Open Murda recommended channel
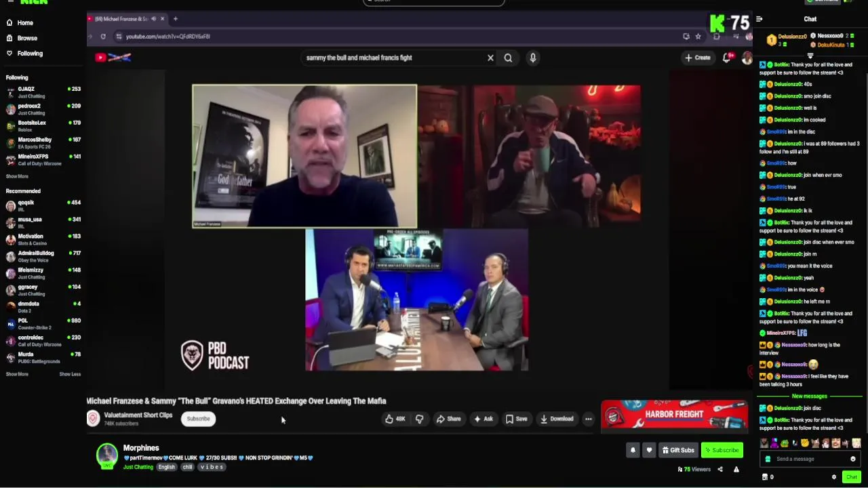This screenshot has height=488, width=868. [42, 357]
